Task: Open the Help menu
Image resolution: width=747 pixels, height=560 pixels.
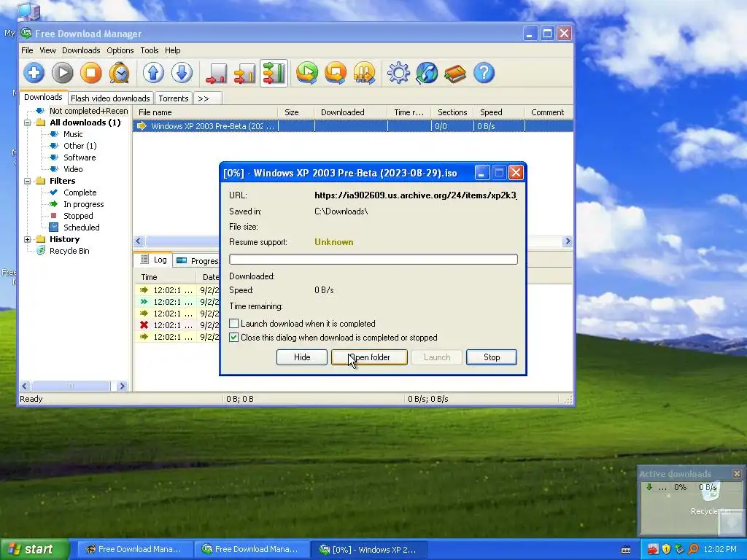Action: (x=172, y=50)
